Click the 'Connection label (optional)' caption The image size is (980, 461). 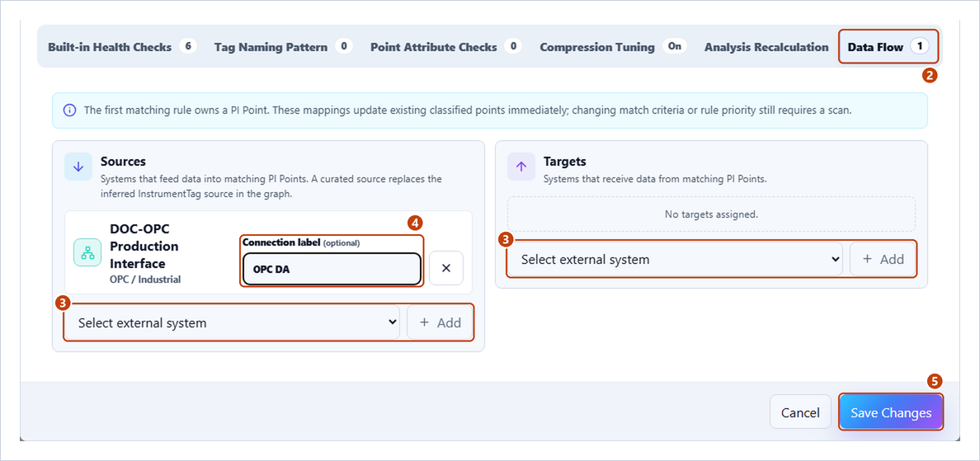(x=301, y=242)
